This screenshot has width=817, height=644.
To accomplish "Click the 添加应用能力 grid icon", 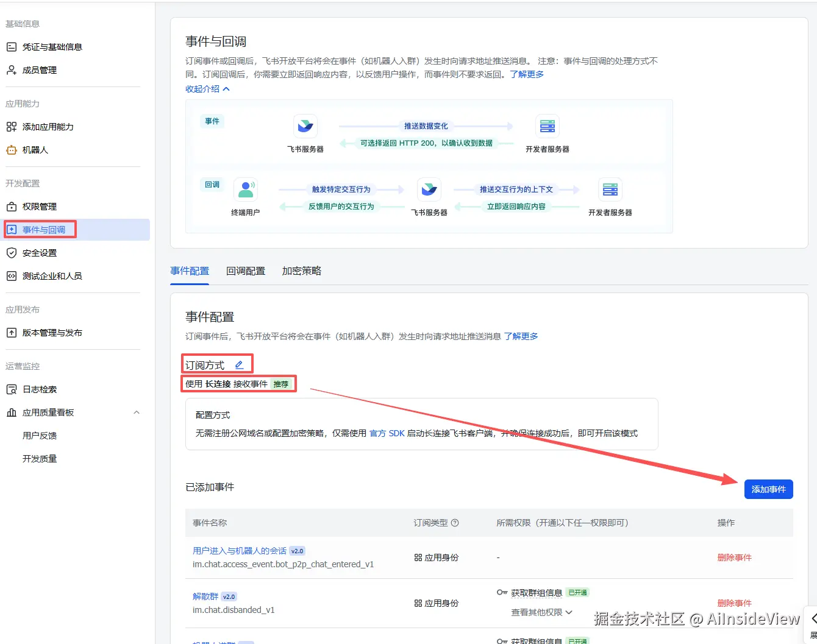I will click(12, 127).
